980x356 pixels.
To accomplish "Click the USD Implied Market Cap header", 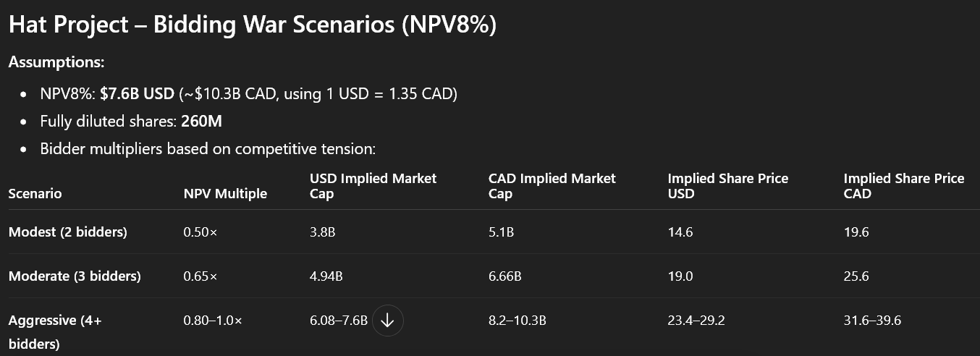I will coord(373,186).
